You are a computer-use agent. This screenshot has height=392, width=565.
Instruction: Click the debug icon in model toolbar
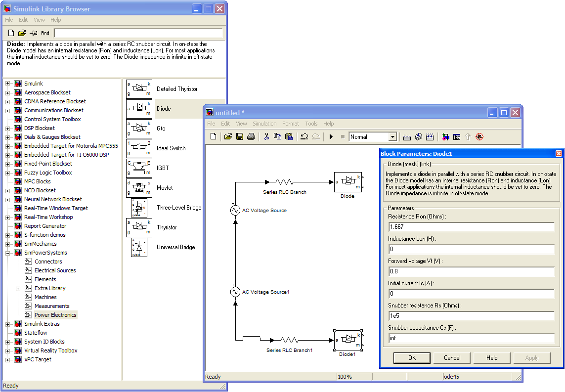coord(479,137)
